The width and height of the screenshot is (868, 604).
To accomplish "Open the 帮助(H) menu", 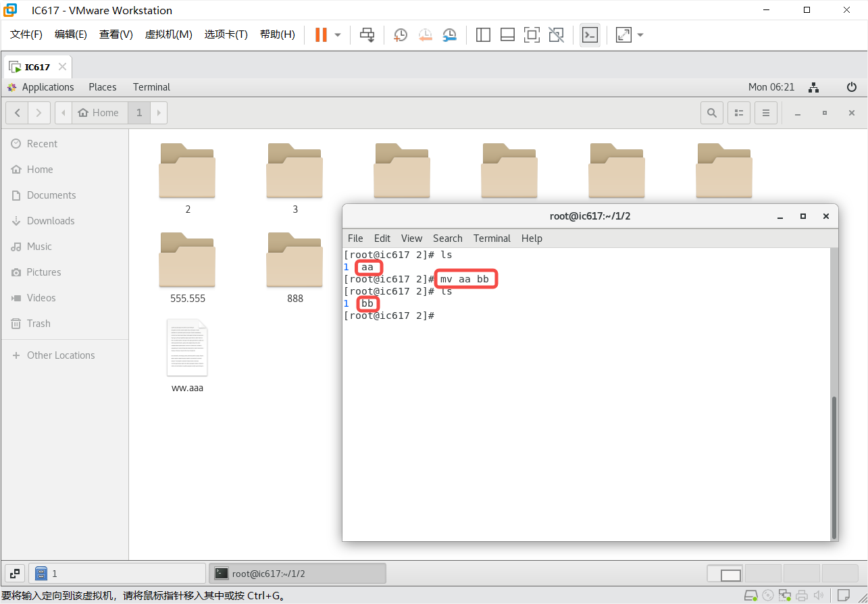I will (278, 34).
